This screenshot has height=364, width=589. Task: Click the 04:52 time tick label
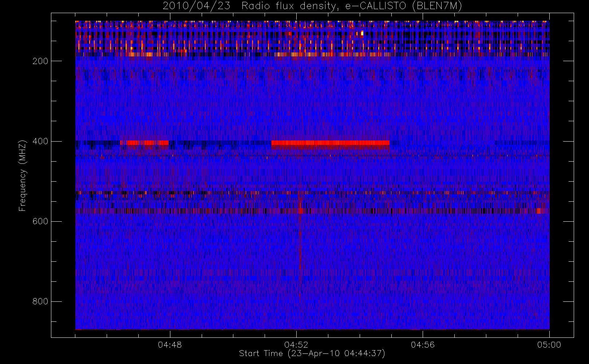296,345
